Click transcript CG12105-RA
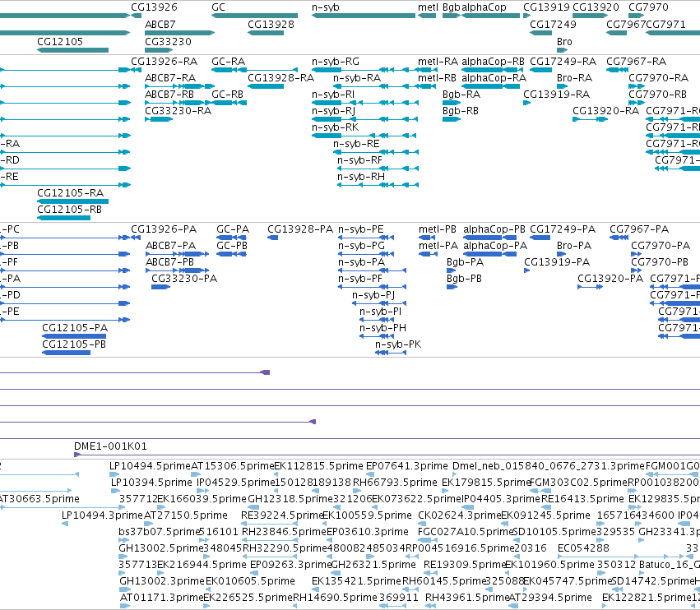The width and height of the screenshot is (700, 610). tap(71, 192)
